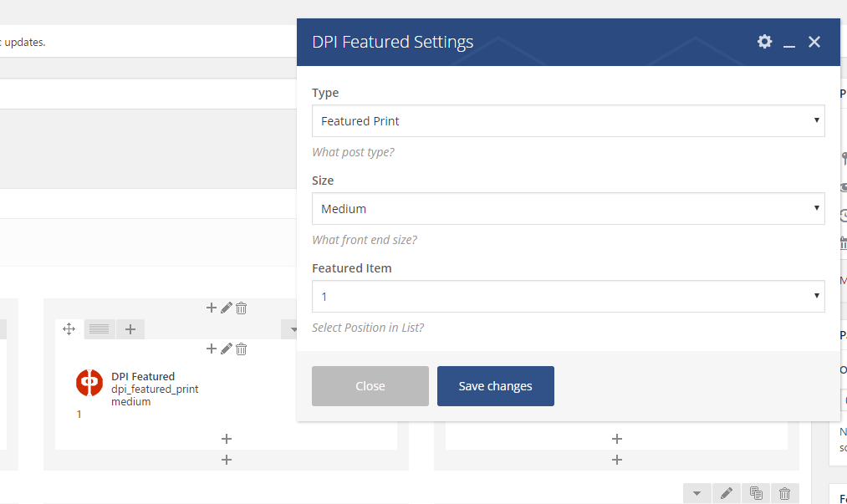The width and height of the screenshot is (847, 504).
Task: Click the plus icon directly above DPI Featured
Action: click(212, 349)
